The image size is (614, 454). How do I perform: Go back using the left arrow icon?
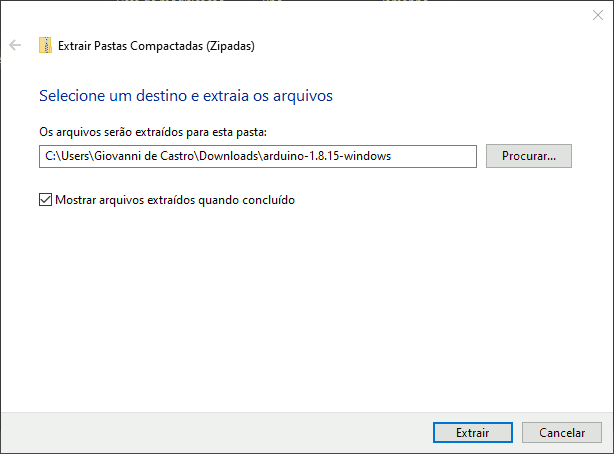point(15,45)
